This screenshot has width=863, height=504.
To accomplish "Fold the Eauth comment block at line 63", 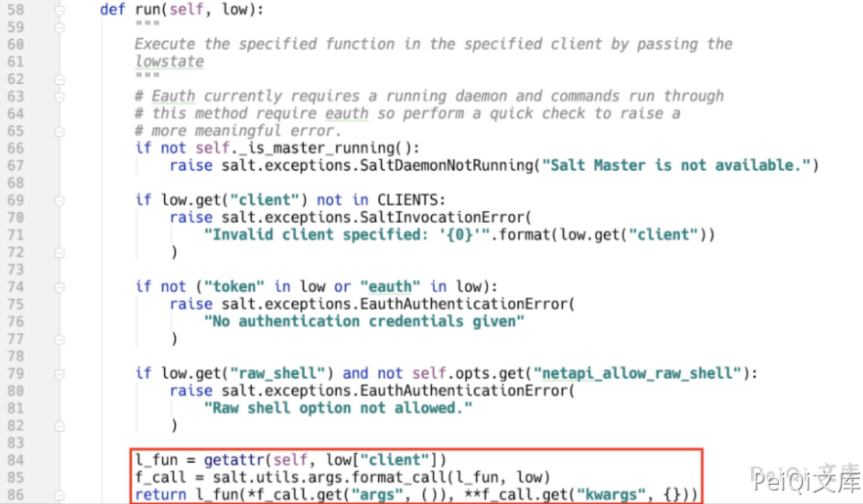I will tap(59, 97).
